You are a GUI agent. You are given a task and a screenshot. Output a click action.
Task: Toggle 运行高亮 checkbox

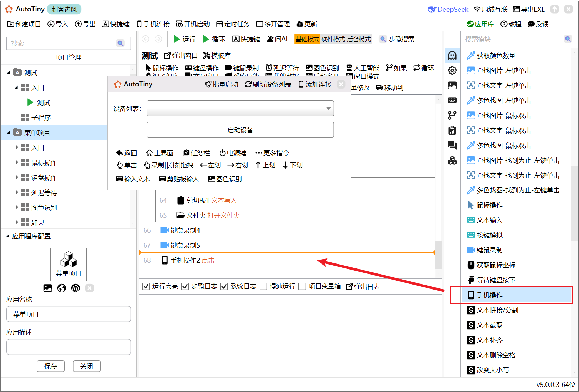tap(146, 286)
